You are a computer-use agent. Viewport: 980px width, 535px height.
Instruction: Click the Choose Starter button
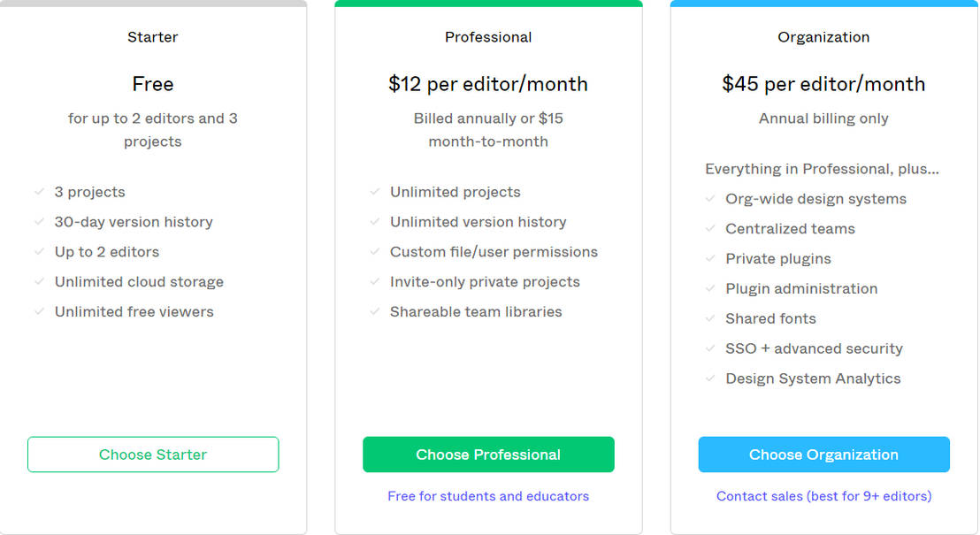coord(153,455)
